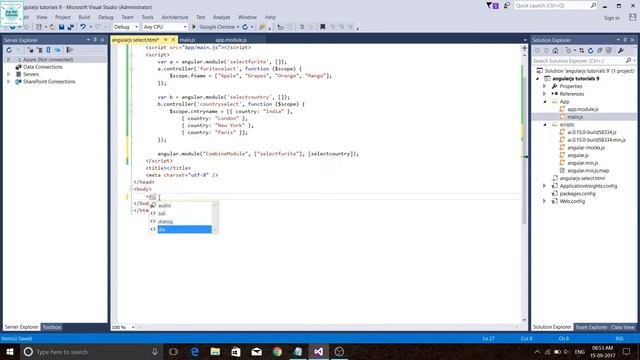
Task: Select packages.config in Solution Explorer
Action: pos(577,193)
